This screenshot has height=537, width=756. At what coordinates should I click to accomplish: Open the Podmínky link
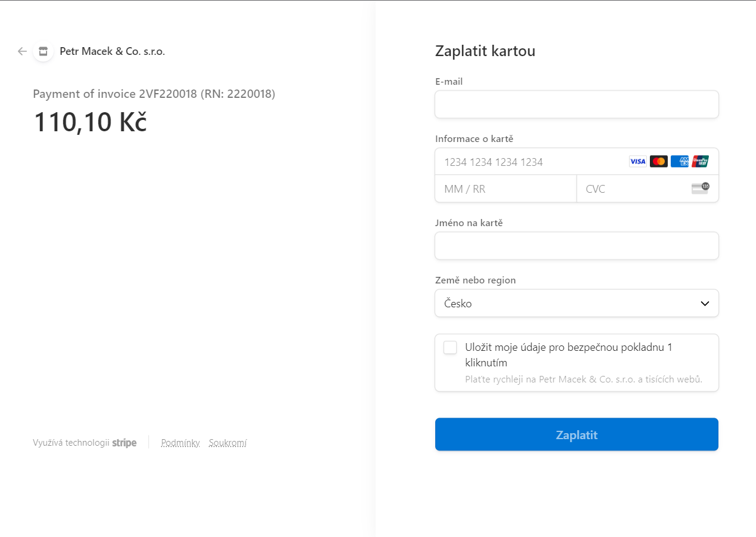pyautogui.click(x=180, y=443)
